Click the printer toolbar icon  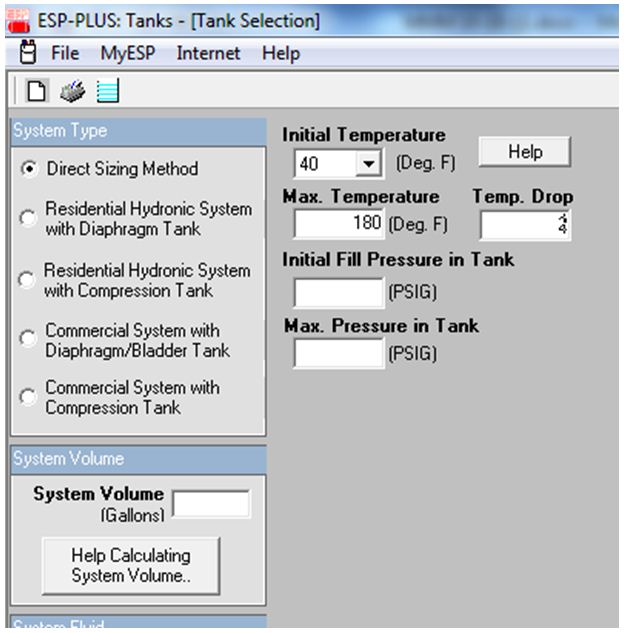point(73,91)
